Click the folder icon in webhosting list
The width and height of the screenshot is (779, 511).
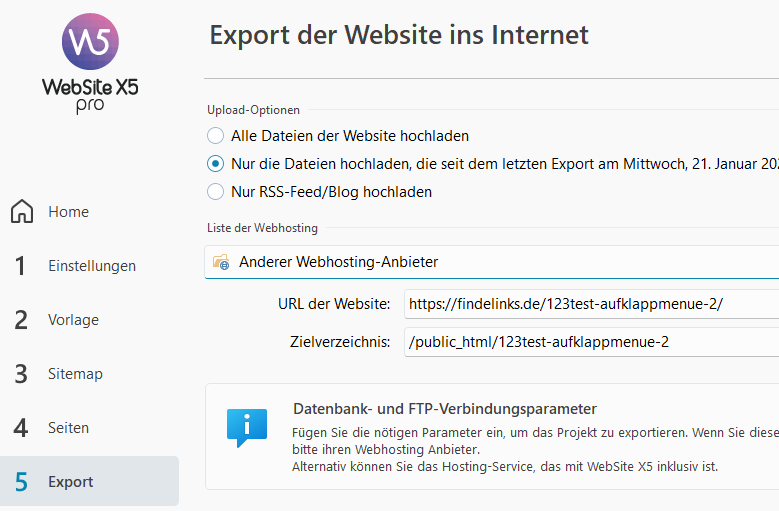[x=221, y=262]
